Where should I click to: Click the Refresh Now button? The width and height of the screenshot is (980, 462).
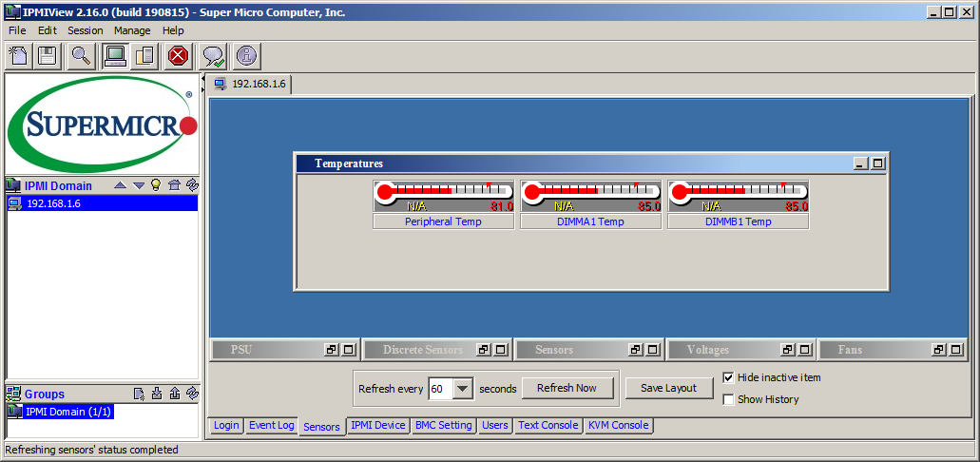click(x=567, y=388)
